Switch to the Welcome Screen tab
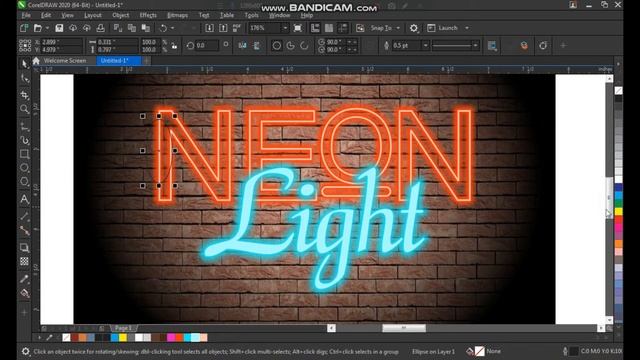640x360 pixels. pyautogui.click(x=65, y=60)
